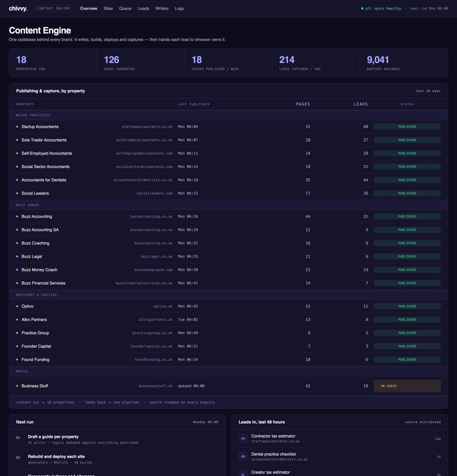Select Social Sector Accountants property

(45, 167)
